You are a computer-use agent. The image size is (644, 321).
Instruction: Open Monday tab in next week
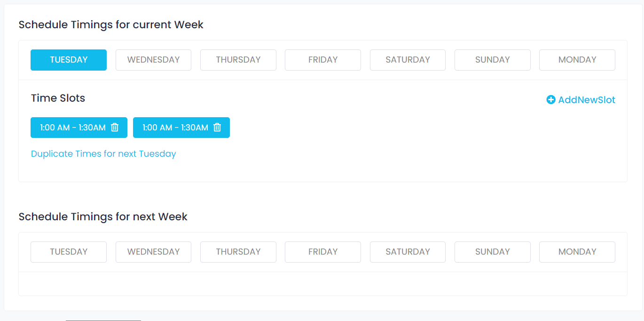[577, 252]
